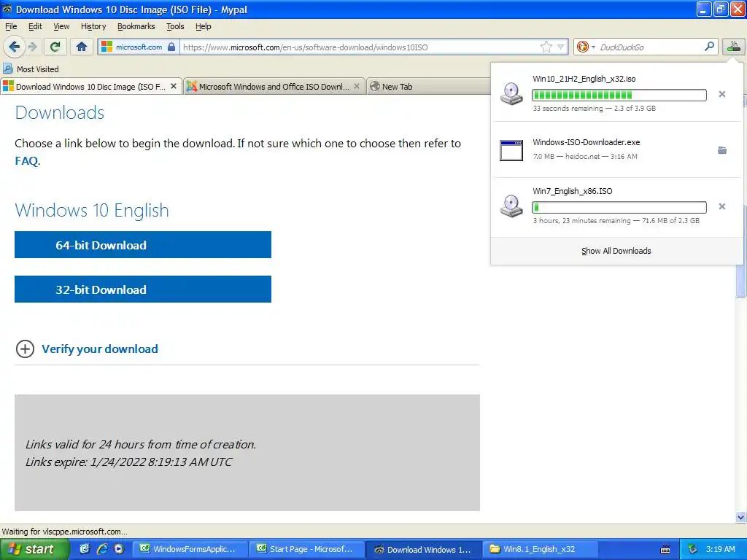Open the FAQ link
The width and height of the screenshot is (747, 560).
coord(26,160)
